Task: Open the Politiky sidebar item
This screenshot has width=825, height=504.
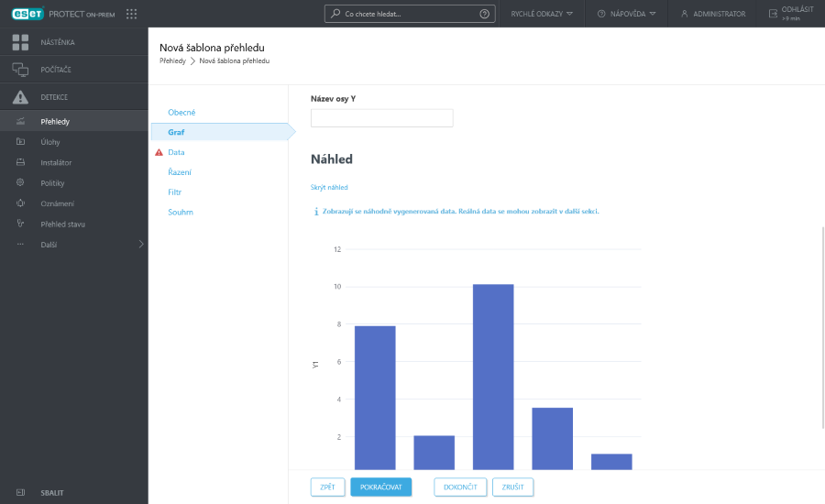Action: (52, 183)
